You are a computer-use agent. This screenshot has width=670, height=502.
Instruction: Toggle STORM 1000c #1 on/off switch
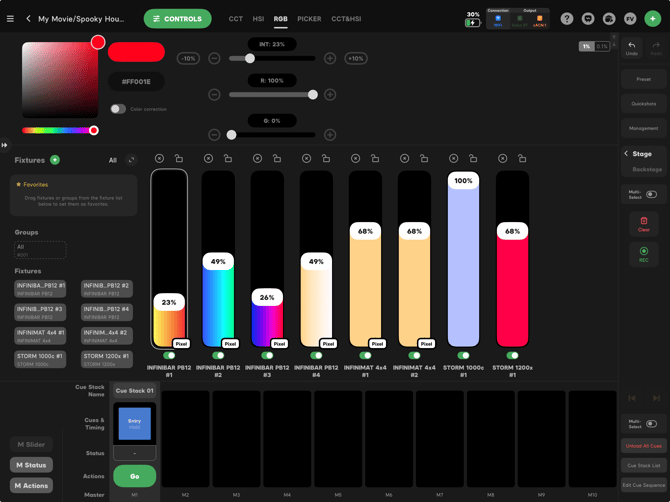click(463, 355)
